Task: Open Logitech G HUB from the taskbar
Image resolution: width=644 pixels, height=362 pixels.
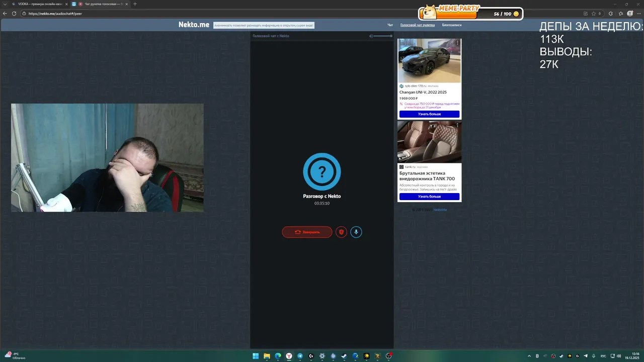Action: (311, 356)
